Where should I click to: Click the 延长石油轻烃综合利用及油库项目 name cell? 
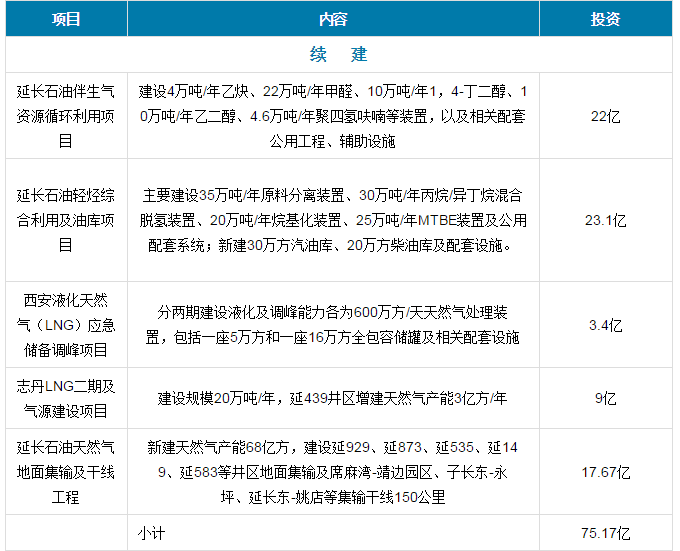[x=66, y=220]
